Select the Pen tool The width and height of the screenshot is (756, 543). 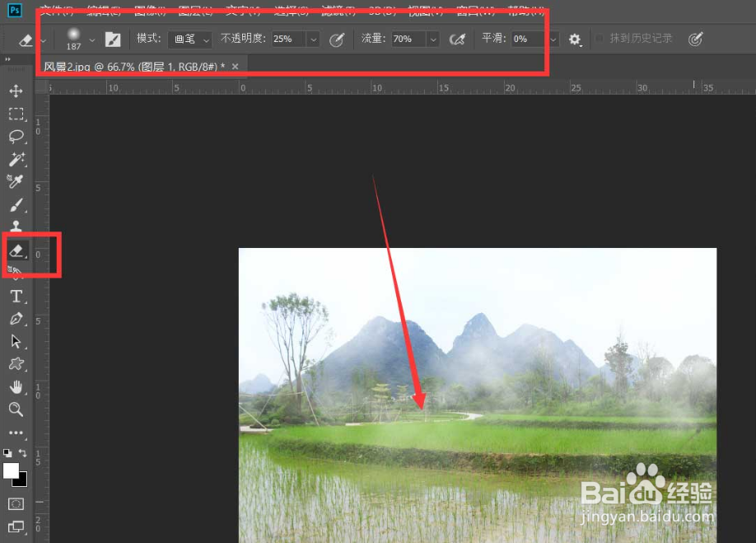tap(16, 319)
